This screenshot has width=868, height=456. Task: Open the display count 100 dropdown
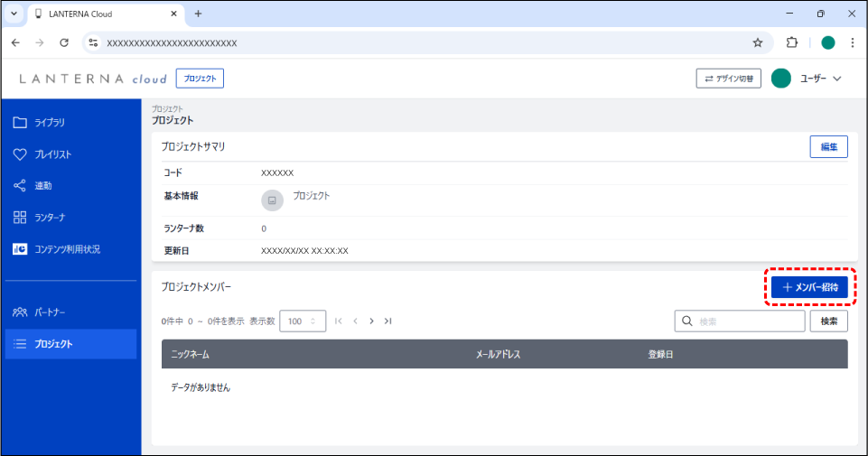pos(303,321)
